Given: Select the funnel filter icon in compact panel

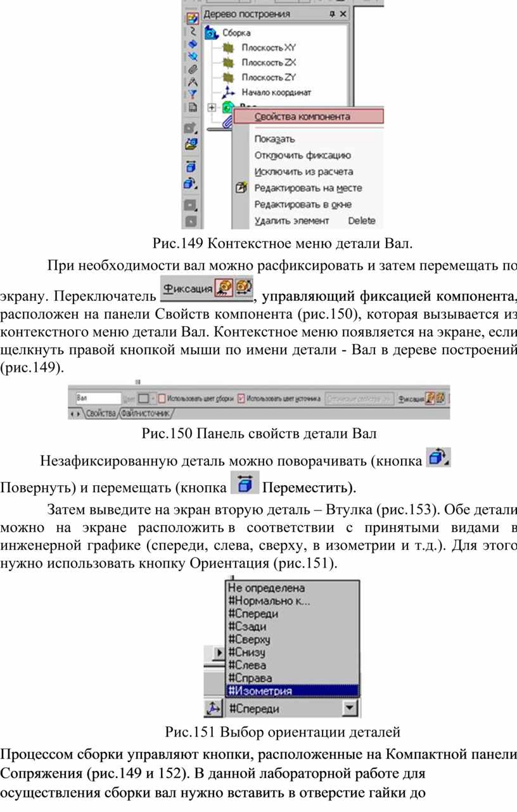Looking at the screenshot, I should [x=192, y=94].
